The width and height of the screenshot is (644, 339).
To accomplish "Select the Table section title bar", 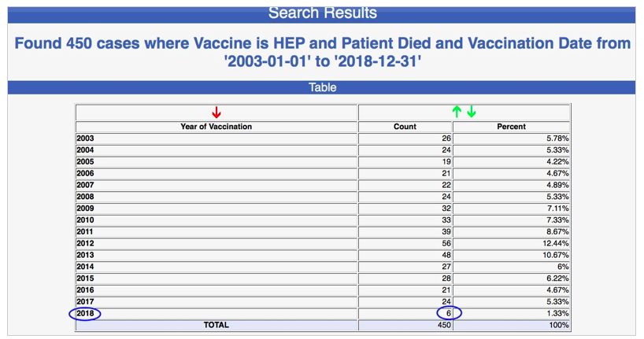I will tap(322, 87).
